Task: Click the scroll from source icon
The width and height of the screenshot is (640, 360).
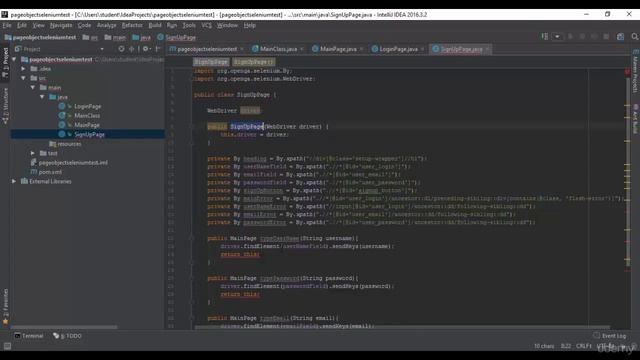Action: coord(121,49)
